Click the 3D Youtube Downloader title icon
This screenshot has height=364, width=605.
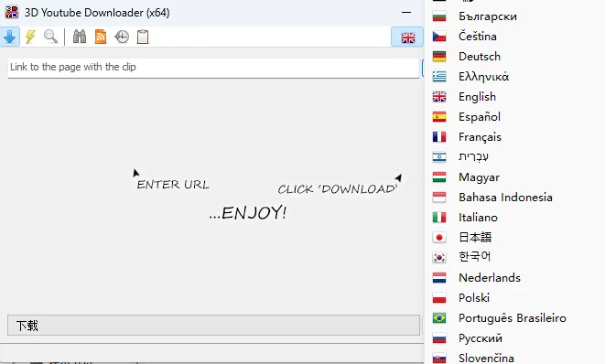[12, 12]
